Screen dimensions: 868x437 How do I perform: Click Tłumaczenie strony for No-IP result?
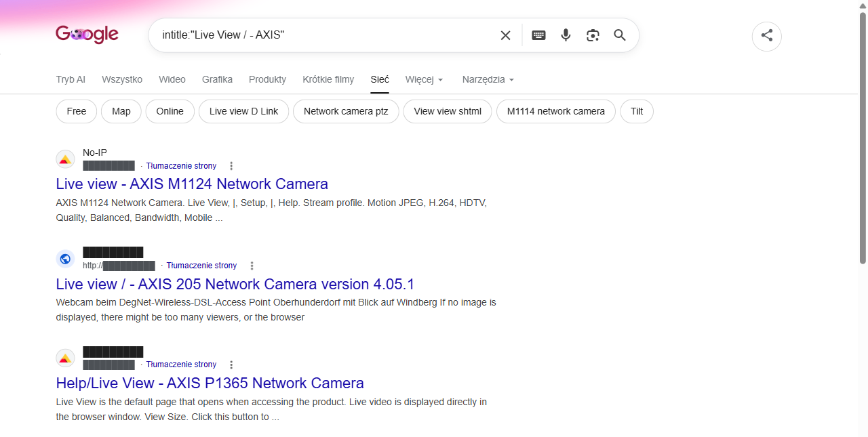click(x=181, y=166)
